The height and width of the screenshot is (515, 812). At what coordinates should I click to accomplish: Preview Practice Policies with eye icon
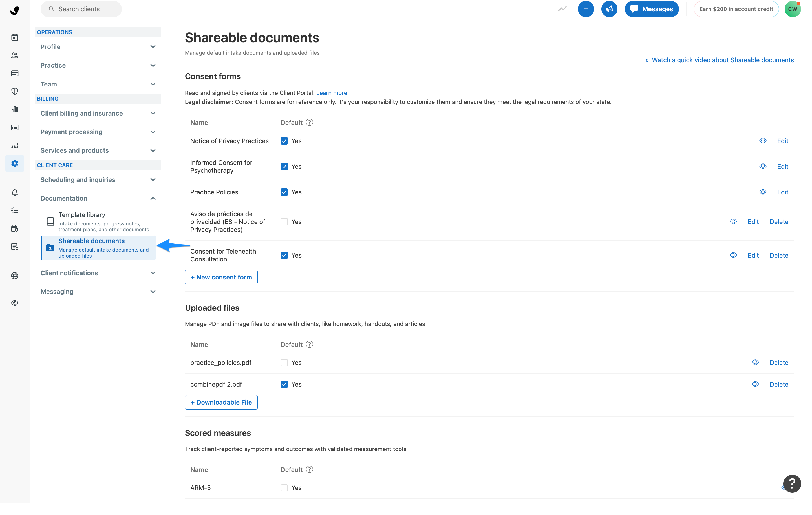[x=763, y=192]
